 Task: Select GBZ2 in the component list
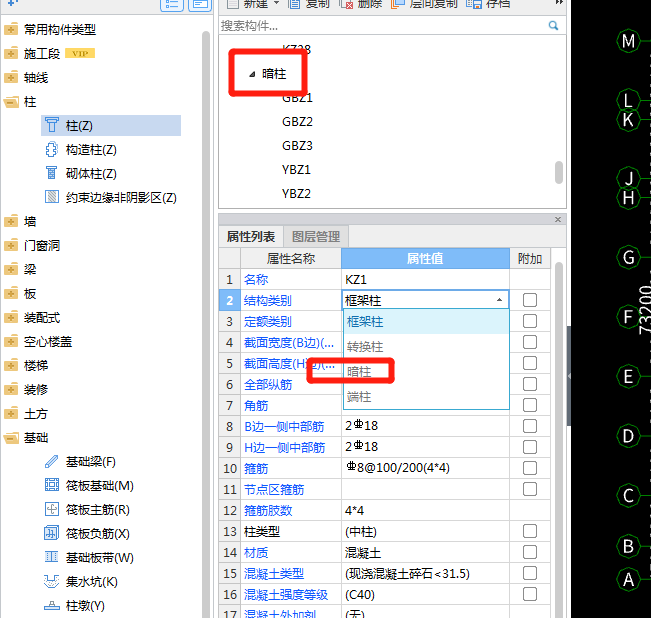[x=297, y=122]
